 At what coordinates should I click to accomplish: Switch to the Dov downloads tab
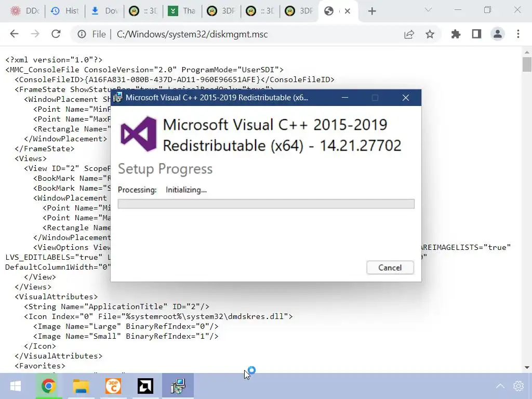pos(104,11)
